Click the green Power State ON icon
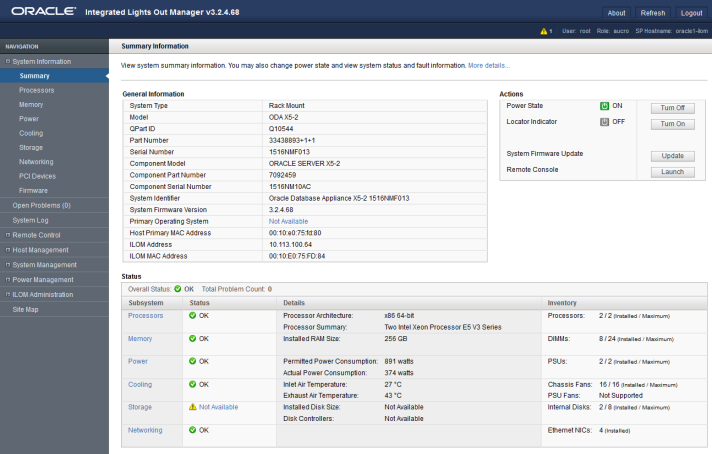 604,106
